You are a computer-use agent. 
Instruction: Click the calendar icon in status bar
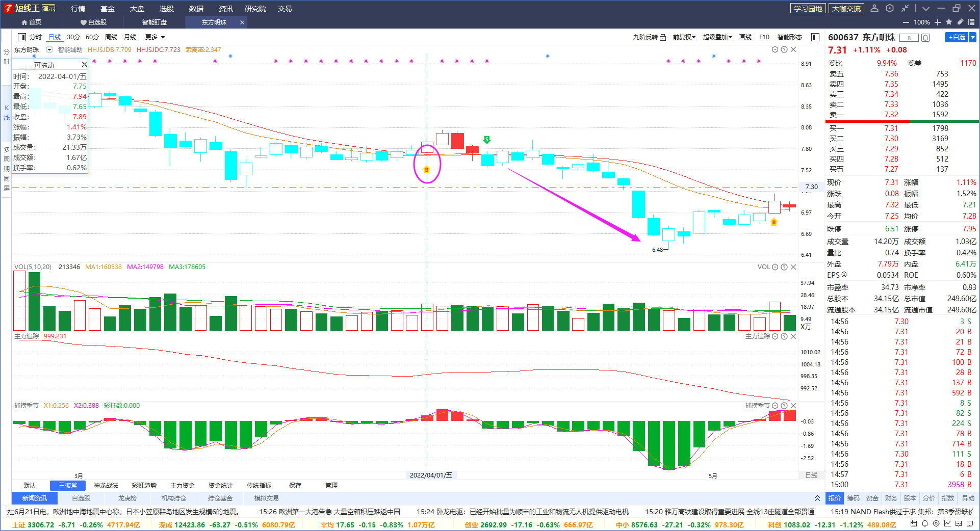913,523
